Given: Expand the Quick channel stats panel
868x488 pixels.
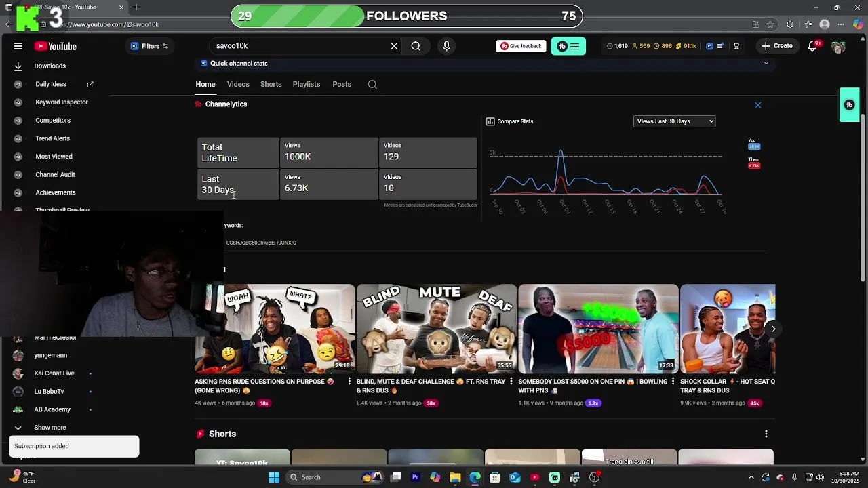Looking at the screenshot, I should 766,63.
